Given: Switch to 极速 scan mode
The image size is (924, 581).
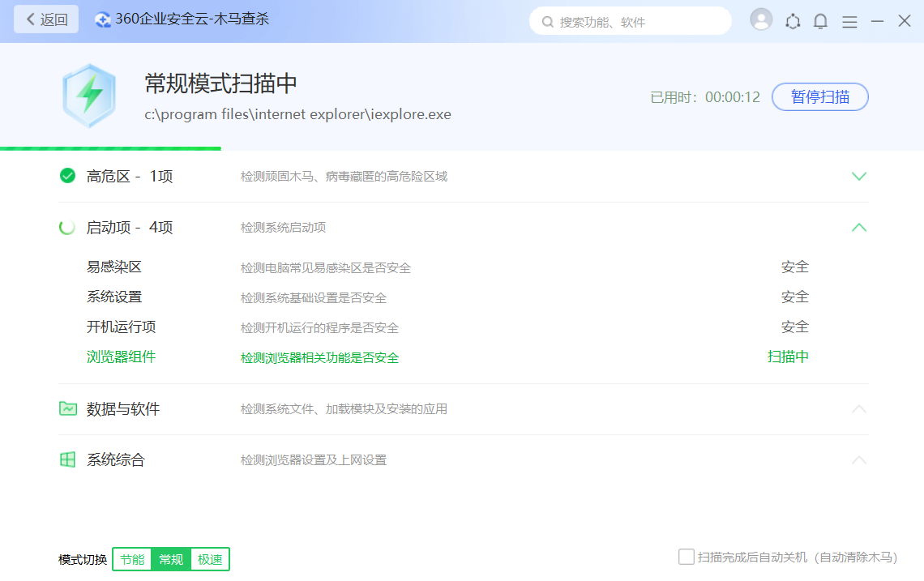Looking at the screenshot, I should coord(210,559).
